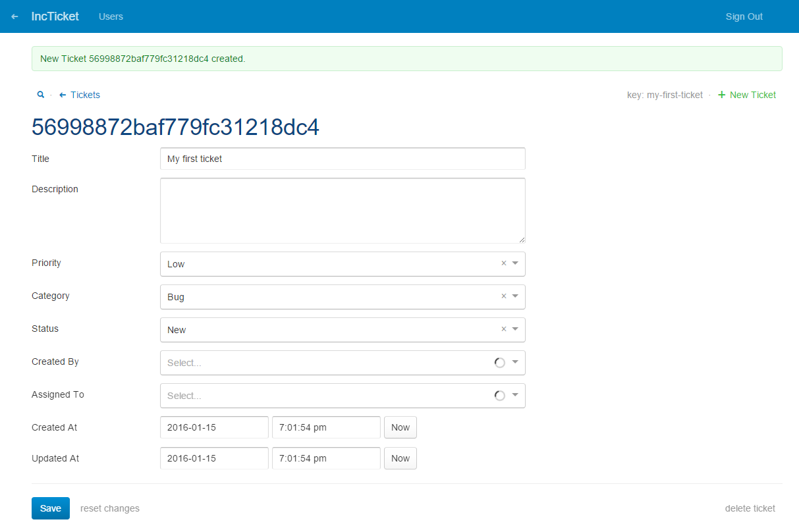Screen dimensions: 799x532
Task: Clear the Category value Bug using x
Action: [504, 296]
